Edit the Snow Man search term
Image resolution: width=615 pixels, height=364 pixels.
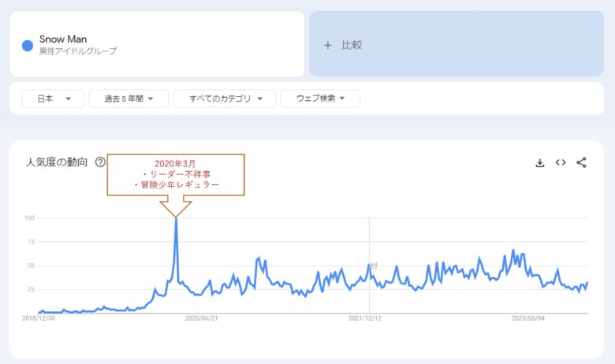pos(63,39)
